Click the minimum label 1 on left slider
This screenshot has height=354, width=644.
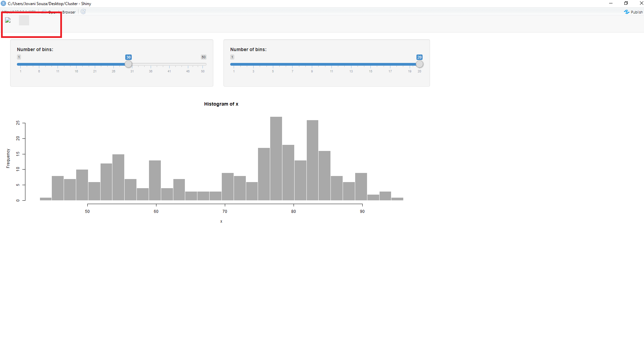coord(19,57)
